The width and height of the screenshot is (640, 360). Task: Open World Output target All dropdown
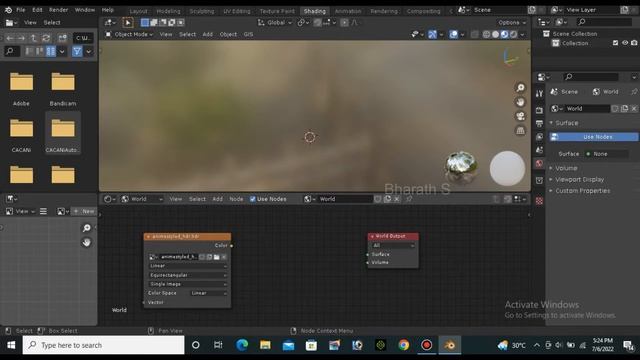393,245
